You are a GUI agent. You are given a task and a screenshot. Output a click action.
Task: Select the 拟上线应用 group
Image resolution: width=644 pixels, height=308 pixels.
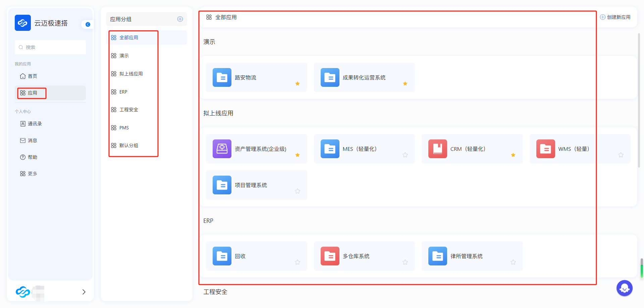click(x=131, y=74)
